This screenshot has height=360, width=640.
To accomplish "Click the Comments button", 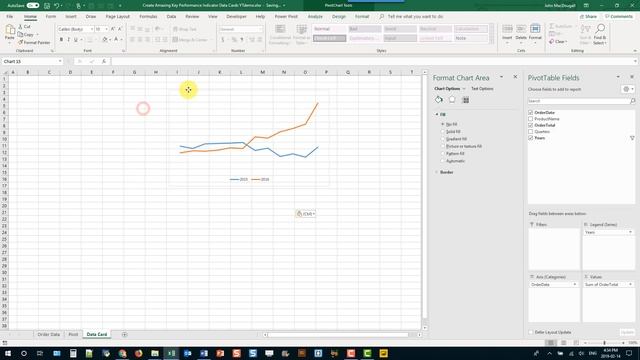I will point(619,17).
